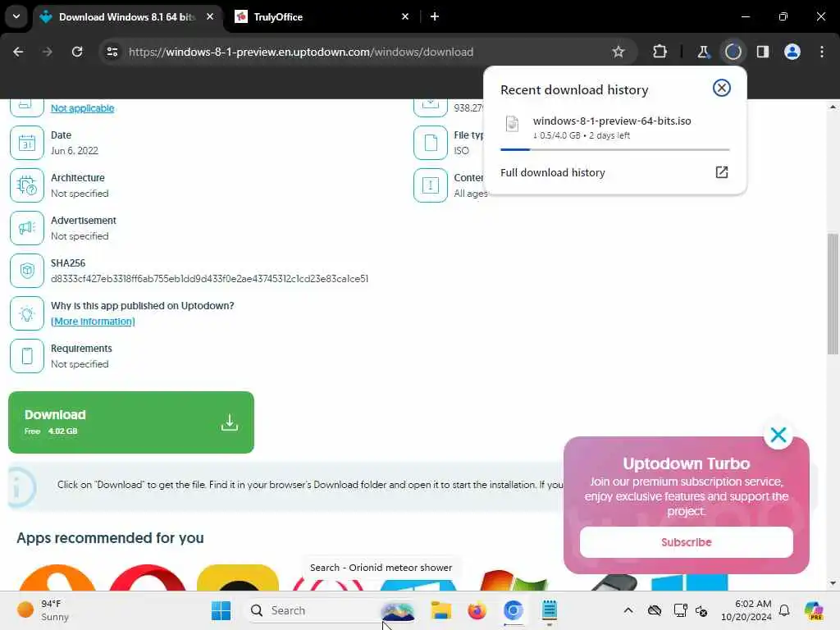Viewport: 840px width, 630px height.
Task: Click the Advertisement megaphone icon
Action: [x=27, y=228]
